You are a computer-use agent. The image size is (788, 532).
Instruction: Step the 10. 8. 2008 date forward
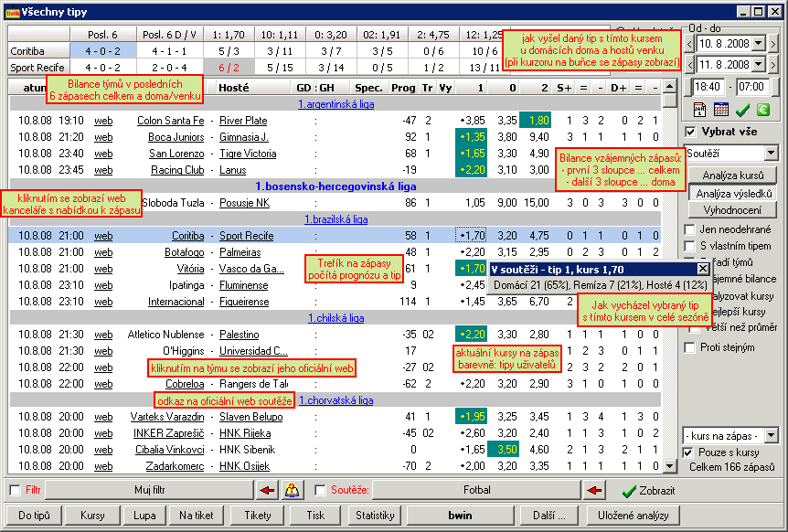773,44
